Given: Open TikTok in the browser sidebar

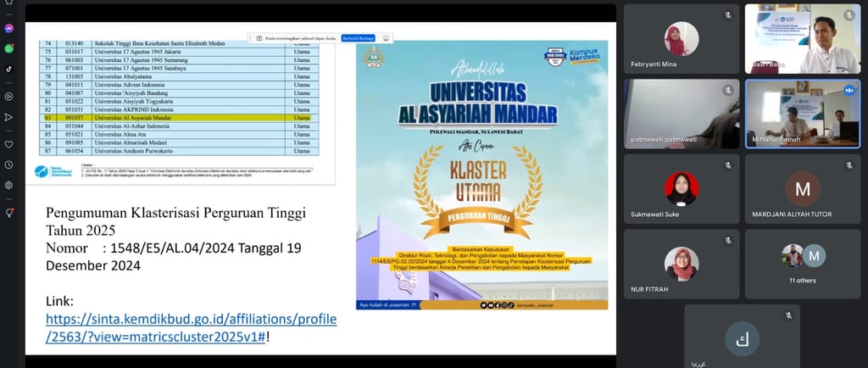Looking at the screenshot, I should tap(8, 69).
